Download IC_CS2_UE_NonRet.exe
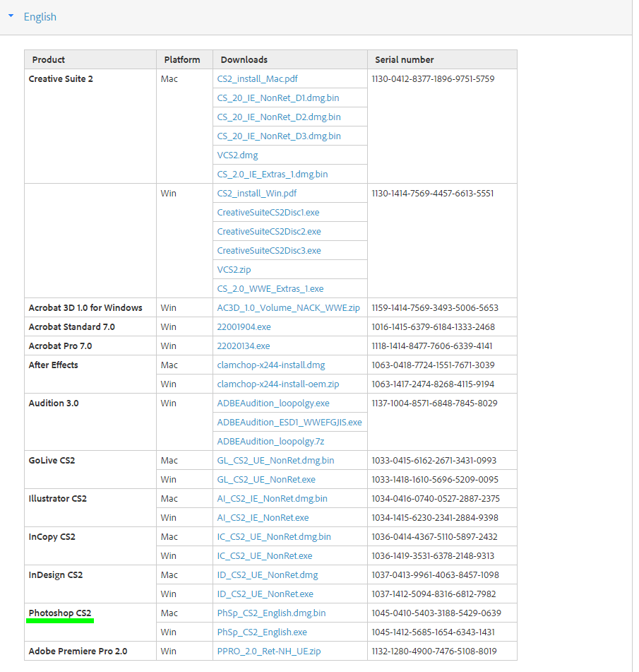The height and width of the screenshot is (672, 639). [x=264, y=556]
